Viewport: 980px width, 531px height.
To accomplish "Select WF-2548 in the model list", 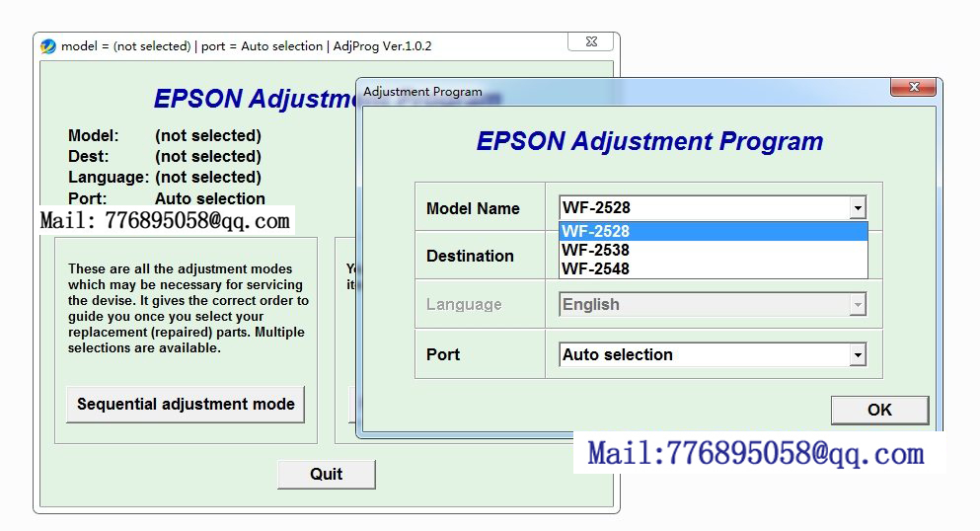I will click(714, 268).
